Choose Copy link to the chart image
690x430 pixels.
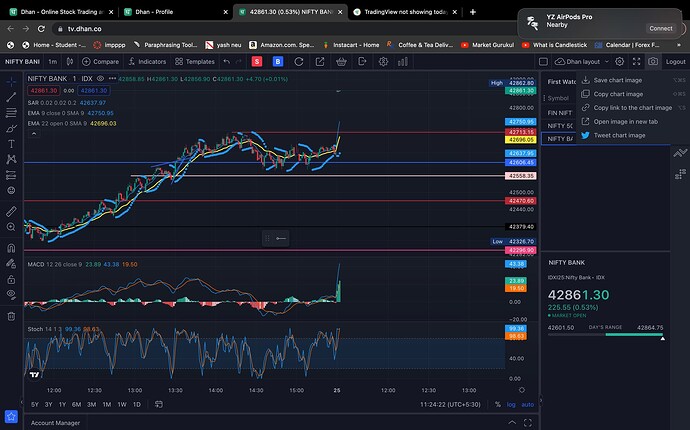tap(633, 108)
